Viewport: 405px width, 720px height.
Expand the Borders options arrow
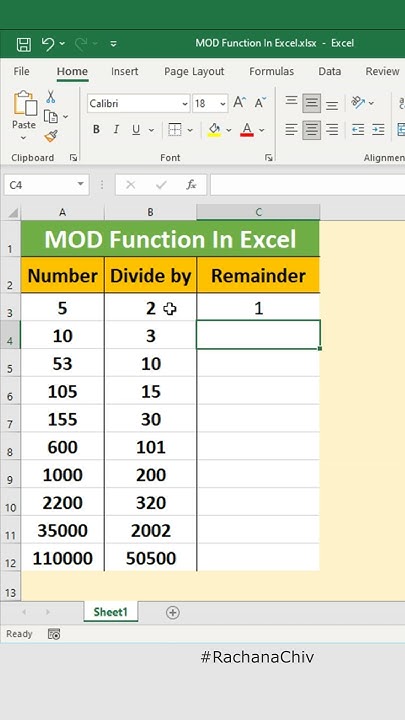(190, 130)
